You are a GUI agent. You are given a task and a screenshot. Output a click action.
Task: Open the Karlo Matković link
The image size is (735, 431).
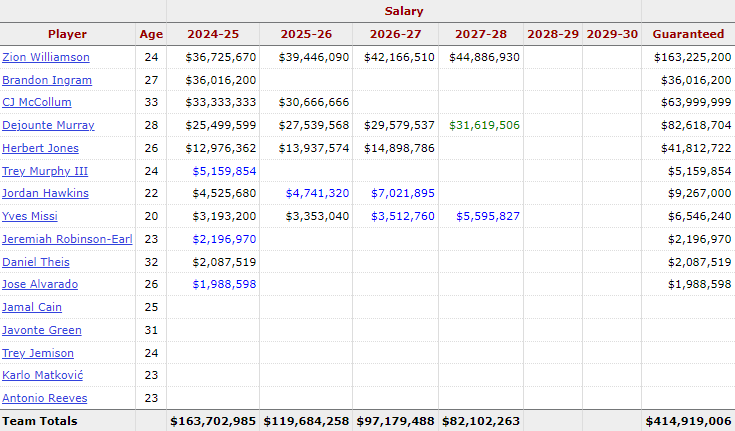(x=43, y=375)
